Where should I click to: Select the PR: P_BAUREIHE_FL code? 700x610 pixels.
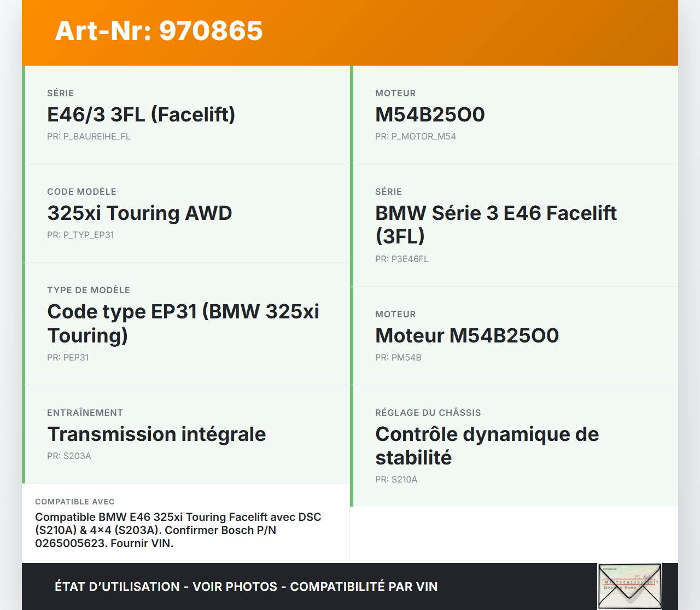tap(89, 136)
